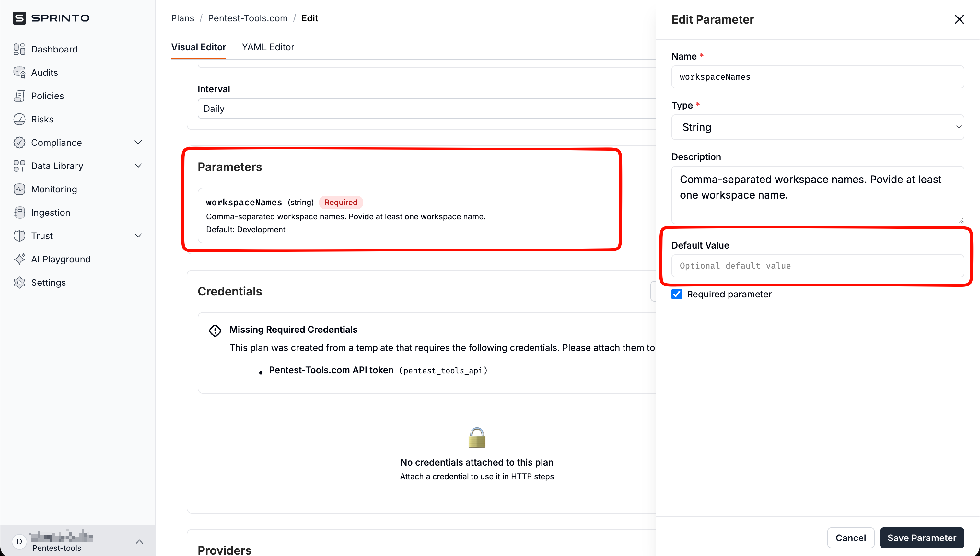This screenshot has width=980, height=556.
Task: Click the Pentest-Tools.com API token entry
Action: [x=331, y=370]
